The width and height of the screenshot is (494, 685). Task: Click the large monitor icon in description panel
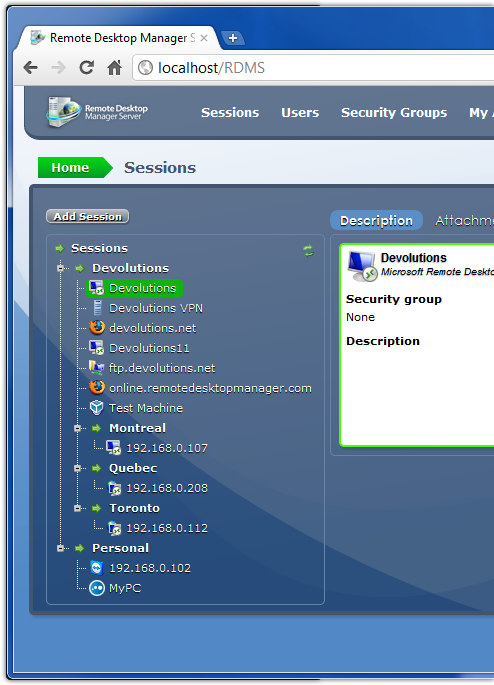pos(362,266)
